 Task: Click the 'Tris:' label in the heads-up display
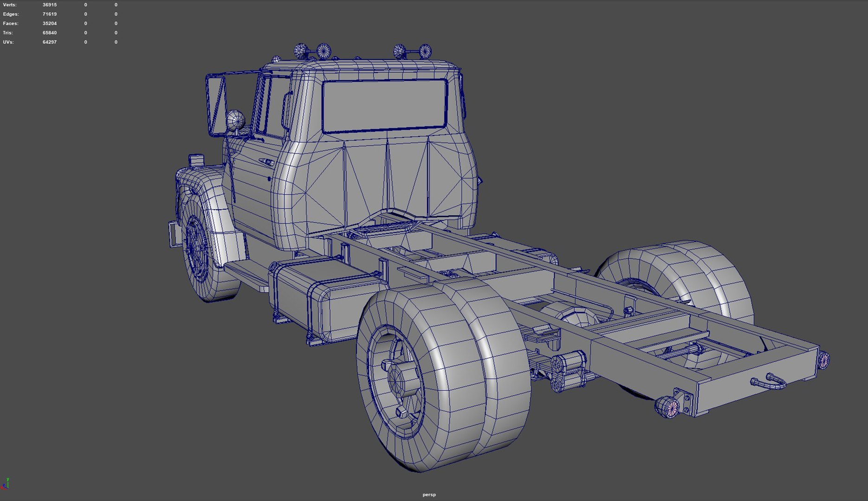tap(8, 32)
